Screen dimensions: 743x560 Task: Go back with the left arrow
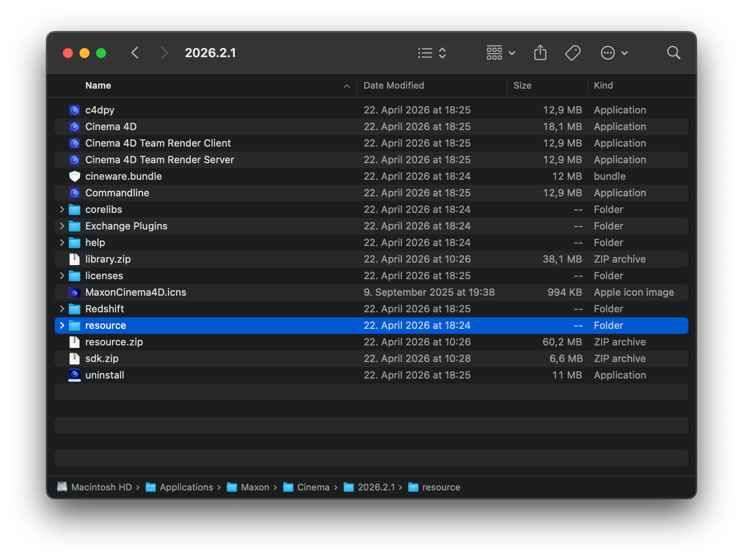pyautogui.click(x=135, y=53)
